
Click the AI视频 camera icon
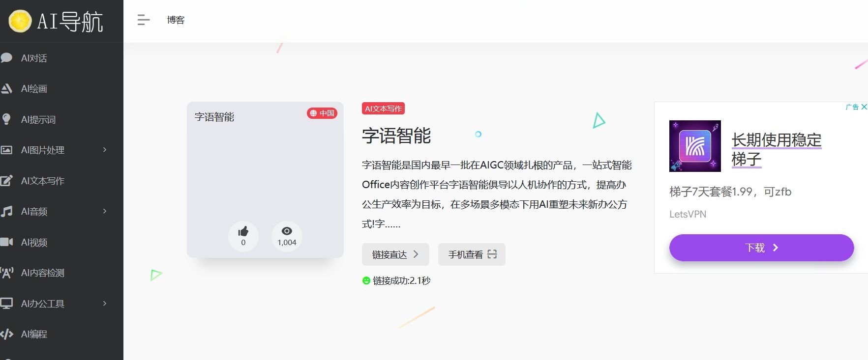(6, 242)
